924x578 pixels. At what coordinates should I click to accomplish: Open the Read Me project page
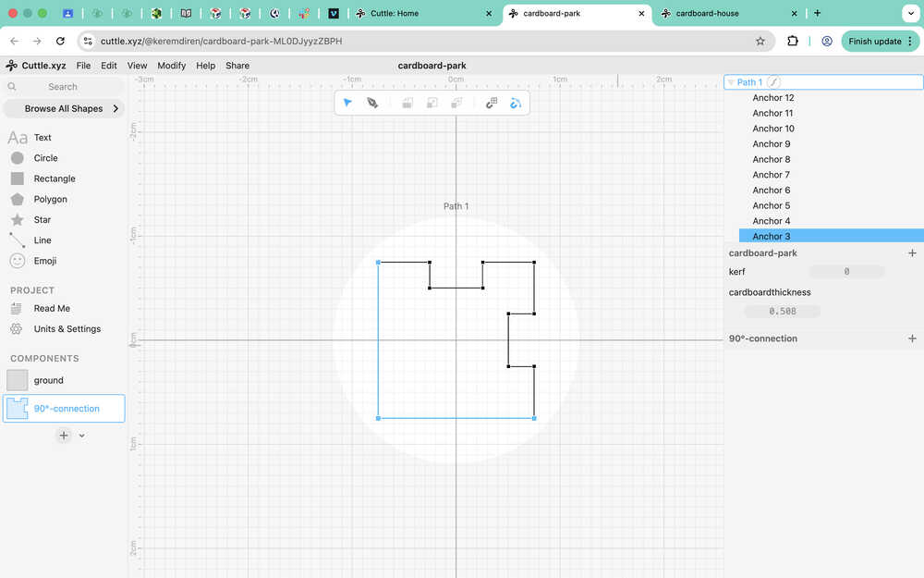(52, 309)
